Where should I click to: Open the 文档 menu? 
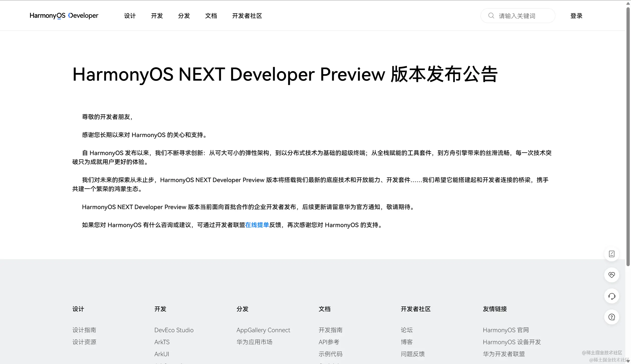click(211, 16)
